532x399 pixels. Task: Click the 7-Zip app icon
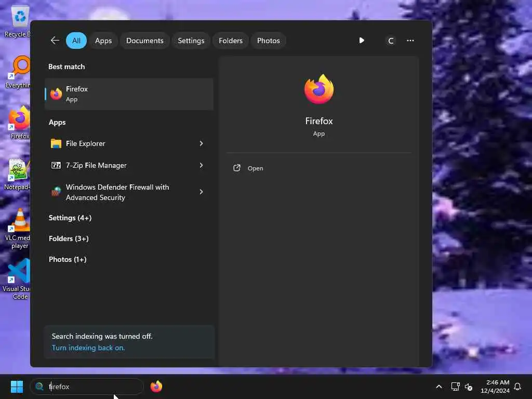56,165
